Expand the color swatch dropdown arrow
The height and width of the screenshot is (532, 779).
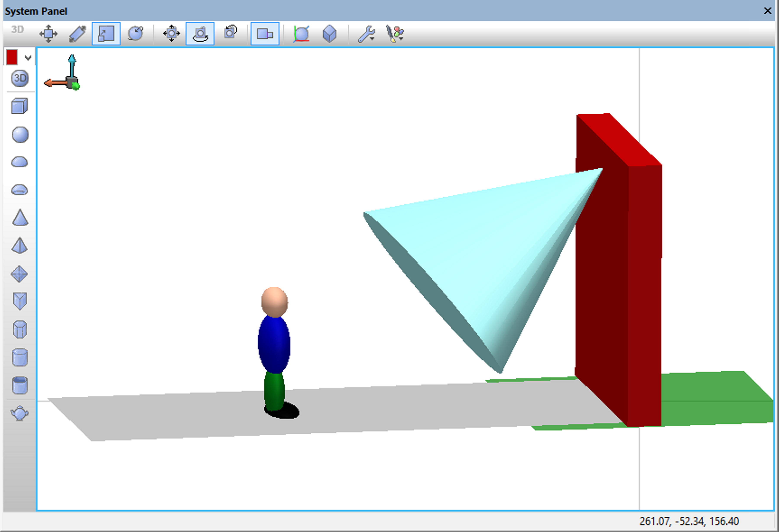click(28, 58)
